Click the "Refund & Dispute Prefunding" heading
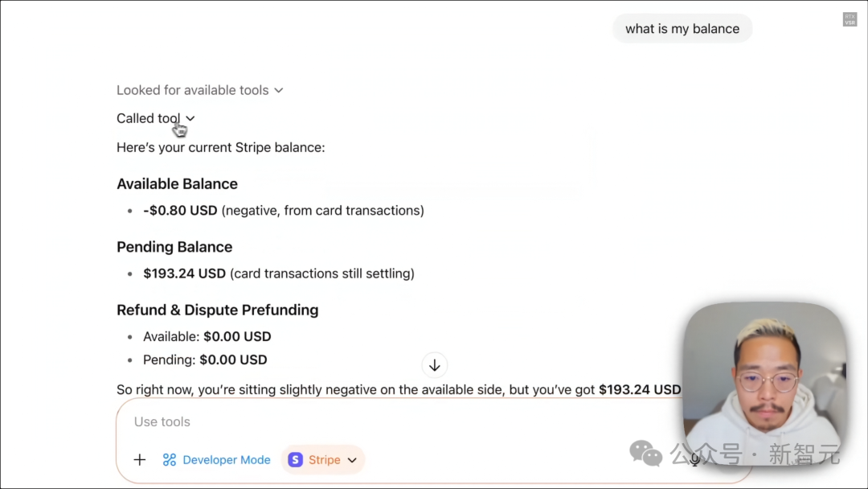Screen dimensions: 868x489 point(217,310)
